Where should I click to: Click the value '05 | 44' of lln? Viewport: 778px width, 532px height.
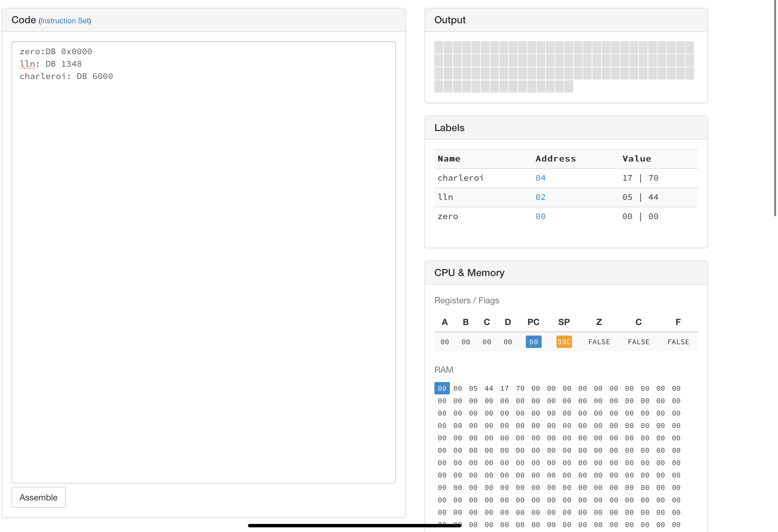(x=640, y=197)
